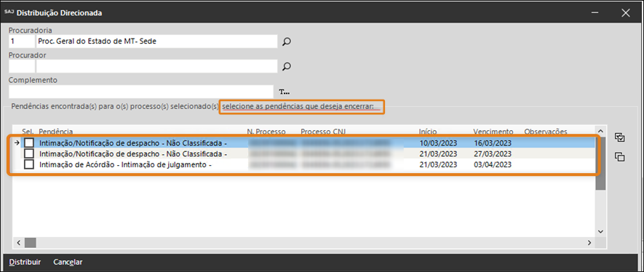Open the Procurador search magnifier icon
The image size is (644, 272).
click(287, 66)
